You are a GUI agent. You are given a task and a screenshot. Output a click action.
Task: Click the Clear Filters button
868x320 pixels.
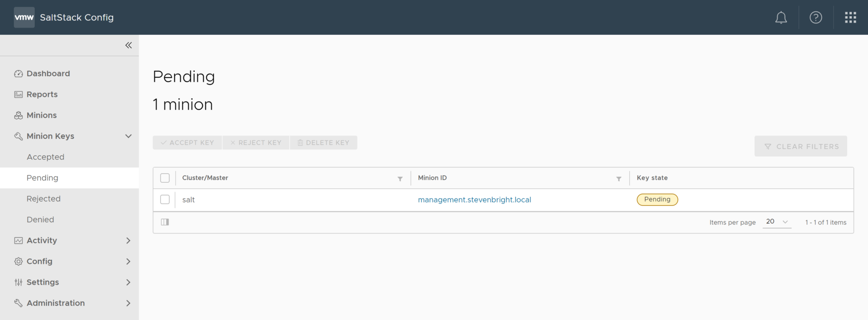801,146
